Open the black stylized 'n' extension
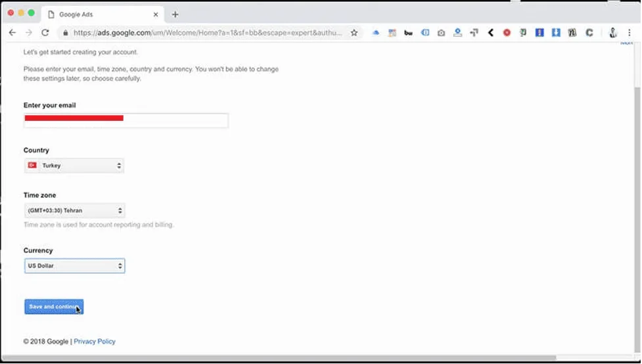The height and width of the screenshot is (364, 642). 572,33
